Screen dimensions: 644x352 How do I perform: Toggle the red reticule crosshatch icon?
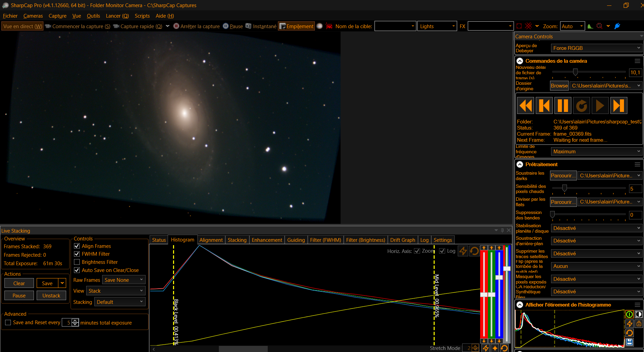pos(529,26)
